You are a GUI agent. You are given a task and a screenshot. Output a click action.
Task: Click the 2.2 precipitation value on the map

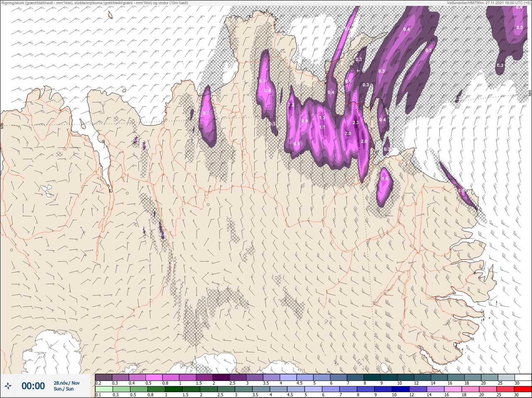click(x=291, y=105)
